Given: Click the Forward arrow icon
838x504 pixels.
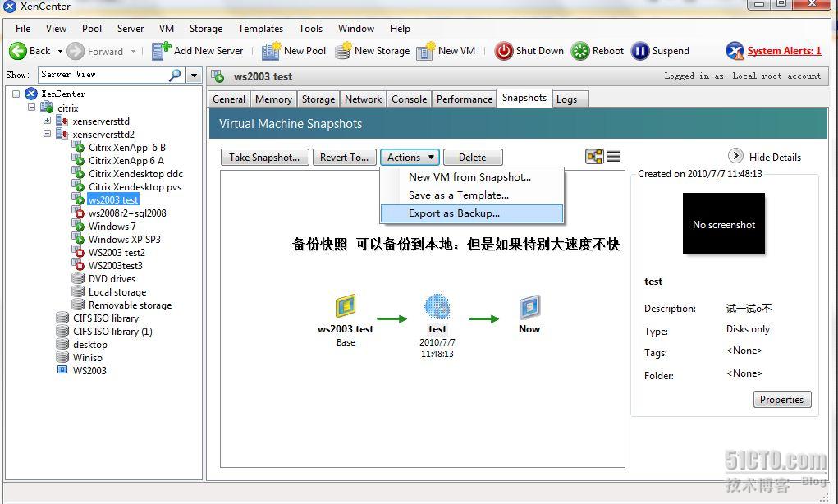Looking at the screenshot, I should [x=76, y=52].
